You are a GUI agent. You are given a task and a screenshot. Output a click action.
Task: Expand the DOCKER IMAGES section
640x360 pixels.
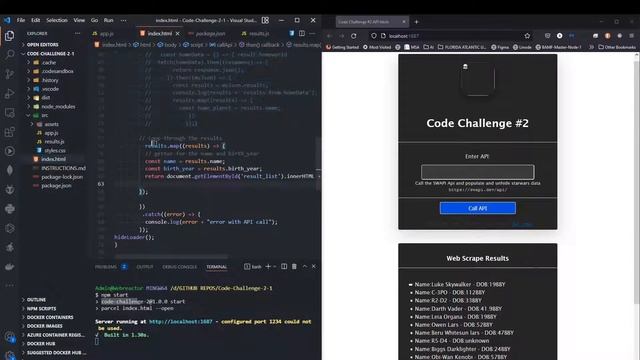[x=44, y=326]
